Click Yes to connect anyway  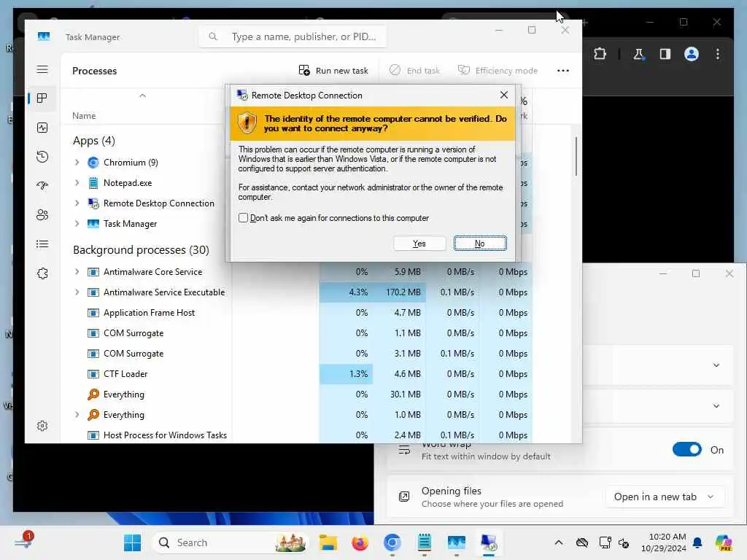coord(419,244)
